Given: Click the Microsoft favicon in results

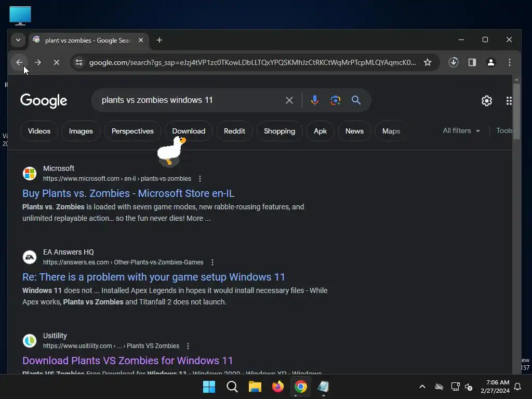Looking at the screenshot, I should [30, 174].
